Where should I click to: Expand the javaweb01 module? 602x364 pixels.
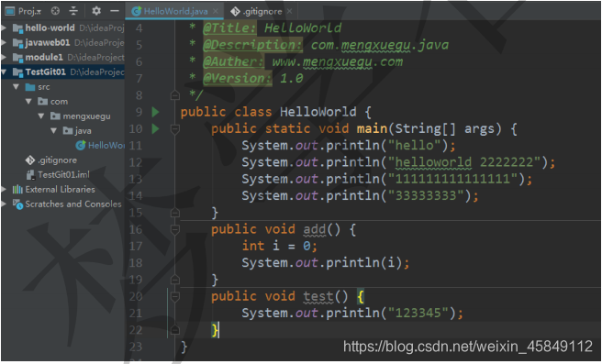pyautogui.click(x=4, y=42)
